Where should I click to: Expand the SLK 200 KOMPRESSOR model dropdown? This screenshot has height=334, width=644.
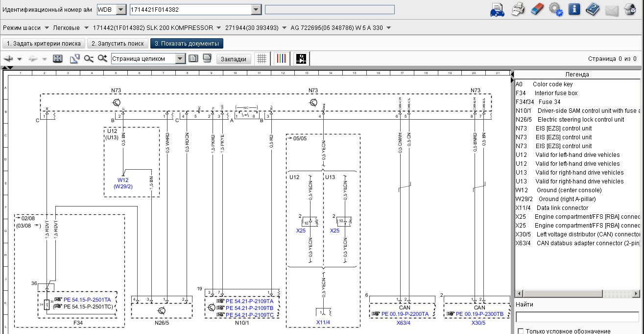[x=218, y=28]
